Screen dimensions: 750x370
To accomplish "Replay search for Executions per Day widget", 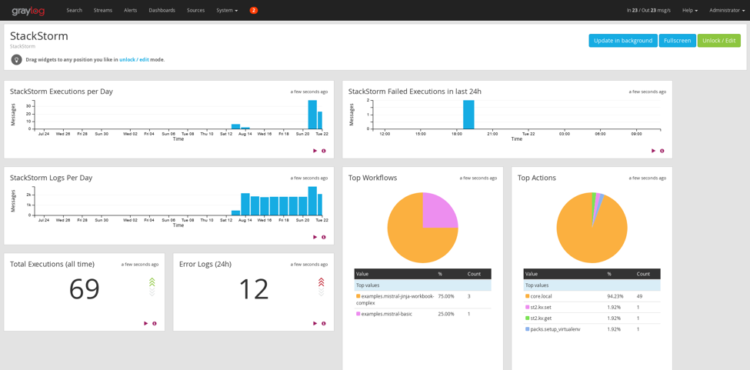I will pos(315,151).
